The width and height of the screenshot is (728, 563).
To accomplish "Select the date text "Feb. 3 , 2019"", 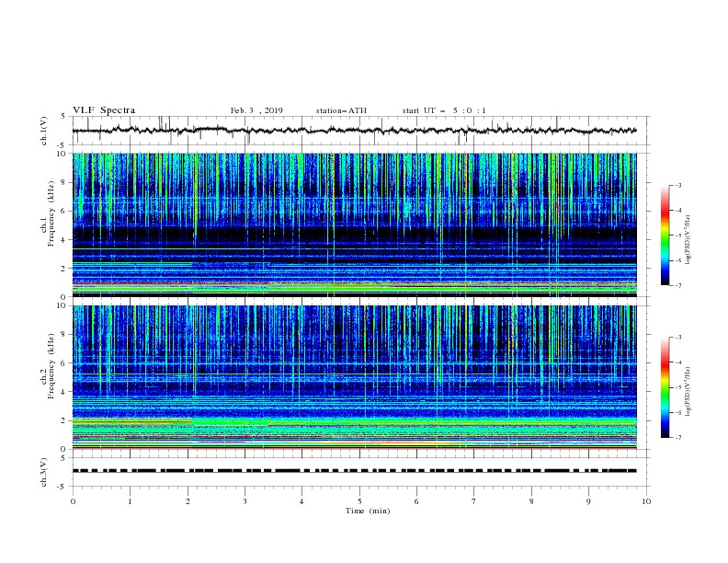I will click(x=256, y=110).
